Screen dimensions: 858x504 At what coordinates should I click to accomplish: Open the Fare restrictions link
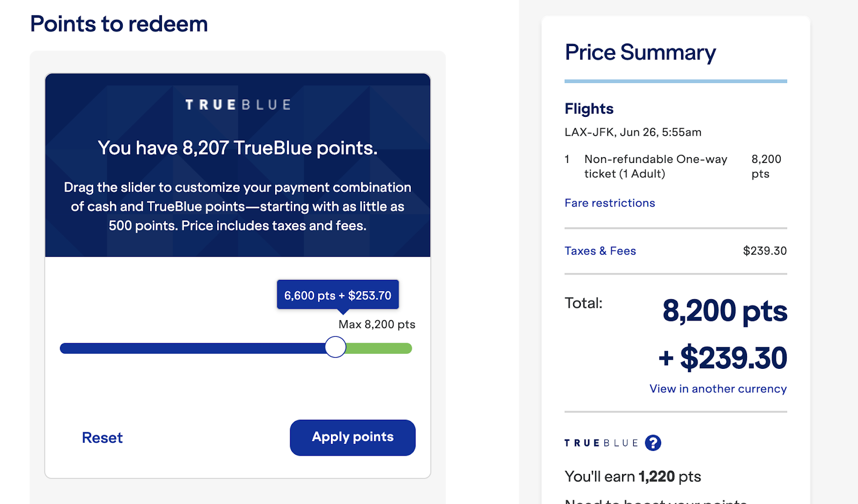coord(610,203)
